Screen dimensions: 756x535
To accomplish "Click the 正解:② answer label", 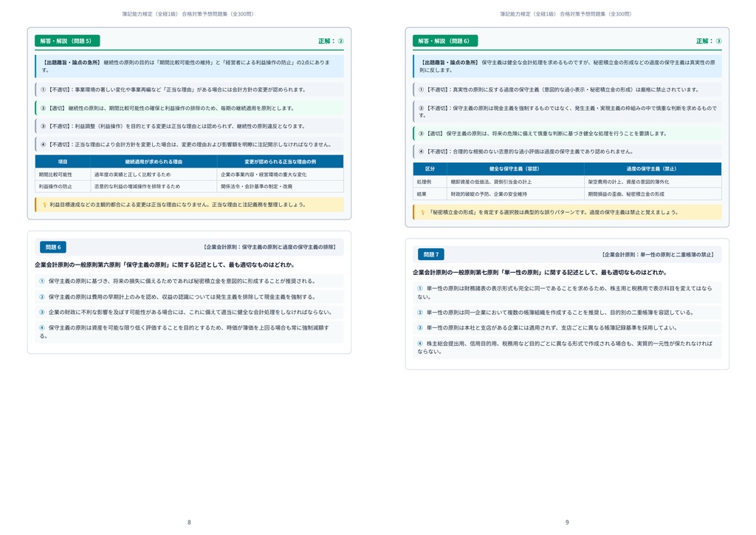I will coord(331,41).
